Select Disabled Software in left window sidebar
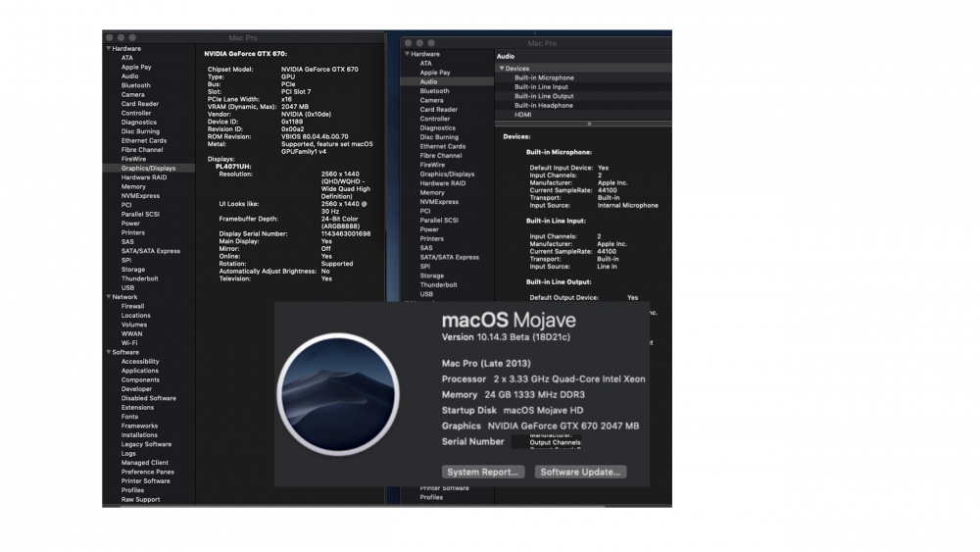This screenshot has height=552, width=980. point(149,398)
